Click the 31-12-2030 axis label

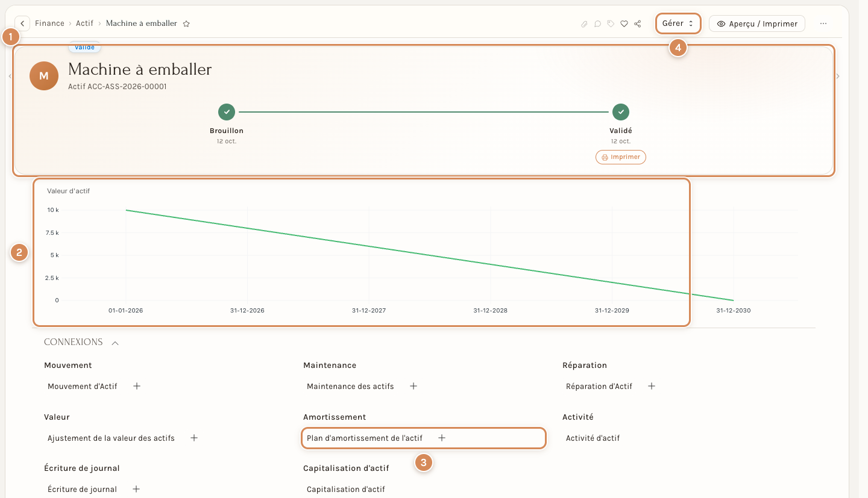coord(733,311)
